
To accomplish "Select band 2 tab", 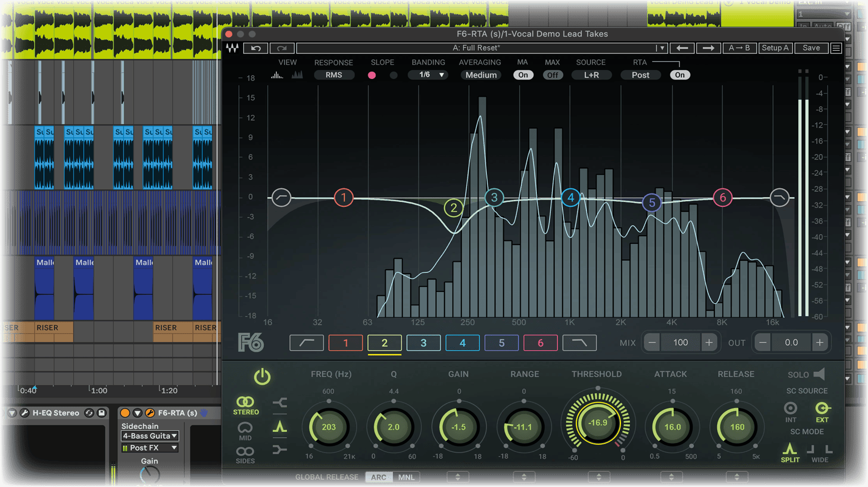I will (384, 343).
